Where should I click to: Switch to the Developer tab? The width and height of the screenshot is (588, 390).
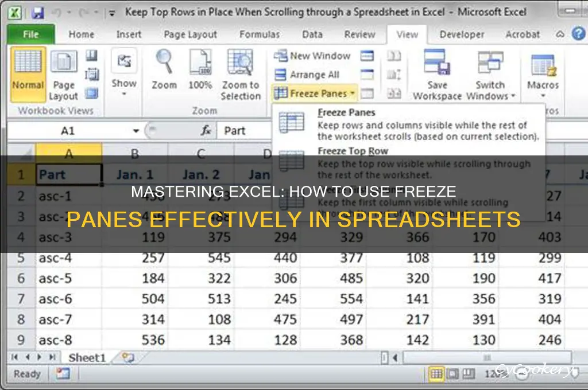click(x=462, y=34)
